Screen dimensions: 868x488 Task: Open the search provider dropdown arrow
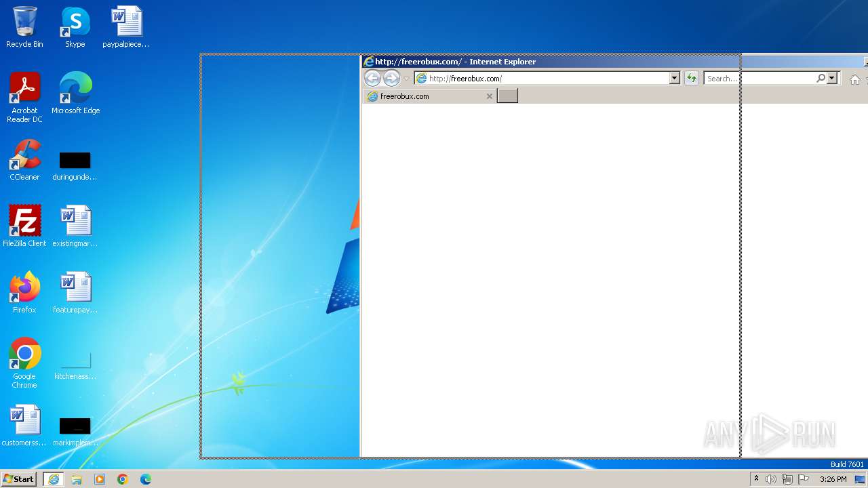[832, 79]
